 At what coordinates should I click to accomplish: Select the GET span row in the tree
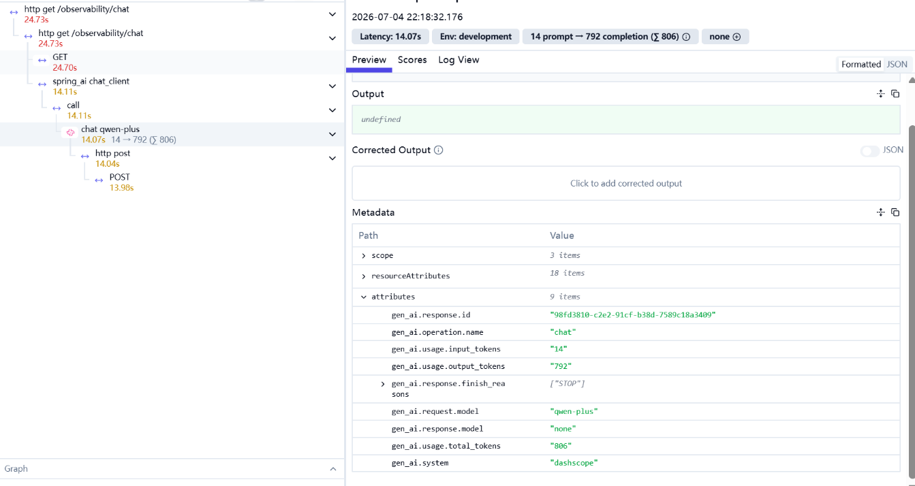click(x=172, y=62)
